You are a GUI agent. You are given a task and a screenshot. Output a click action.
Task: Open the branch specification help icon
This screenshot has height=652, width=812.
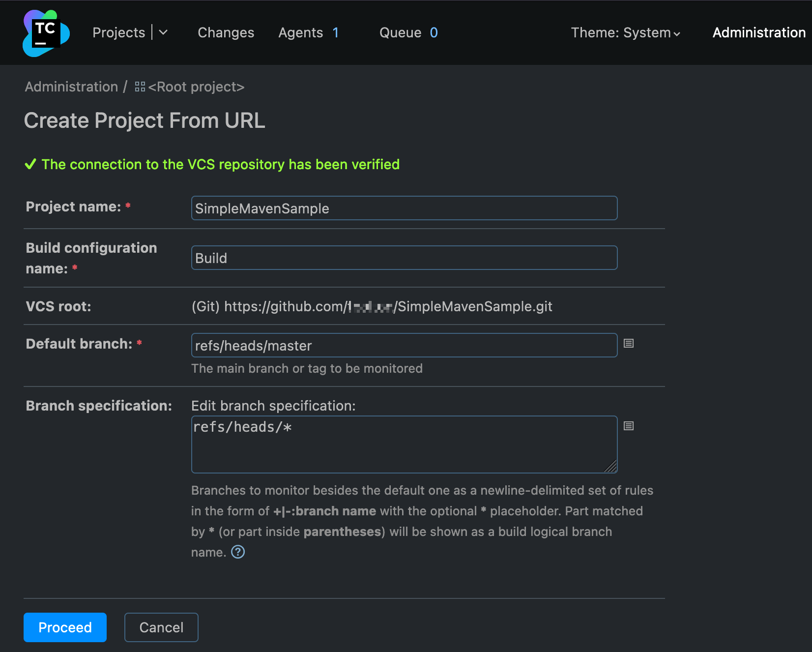(x=238, y=552)
